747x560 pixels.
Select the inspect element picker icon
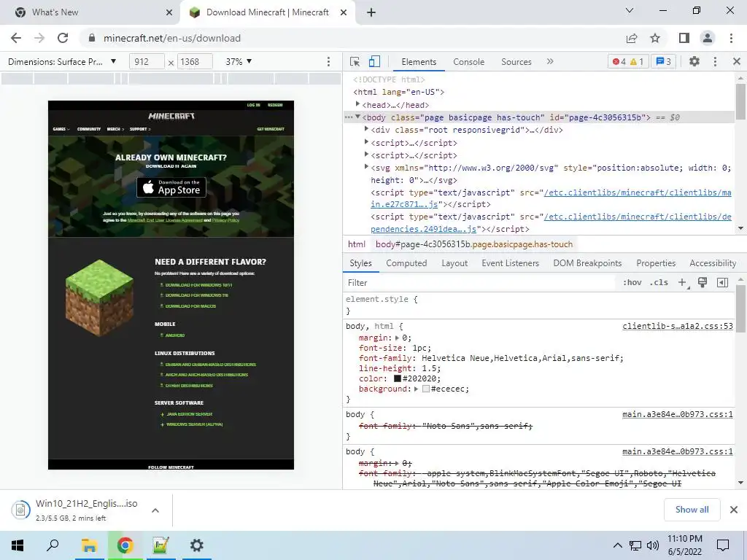coord(355,61)
